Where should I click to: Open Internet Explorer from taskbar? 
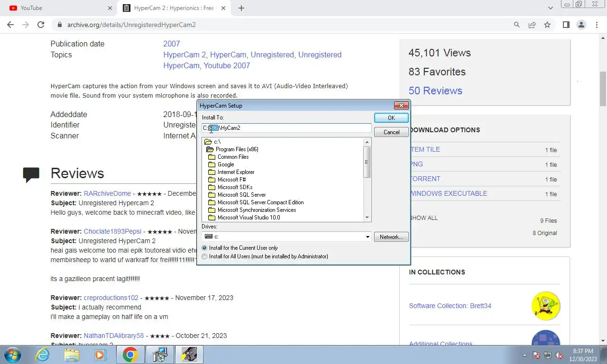click(x=43, y=355)
